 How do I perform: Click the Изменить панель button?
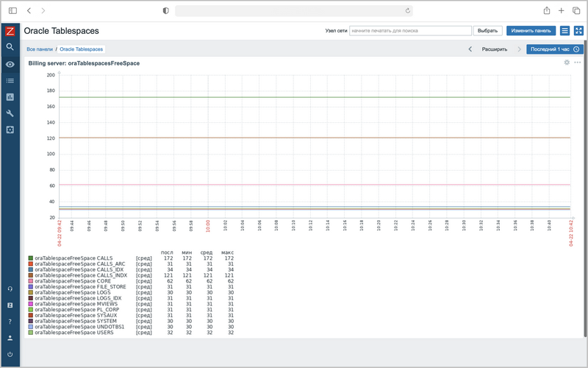531,31
